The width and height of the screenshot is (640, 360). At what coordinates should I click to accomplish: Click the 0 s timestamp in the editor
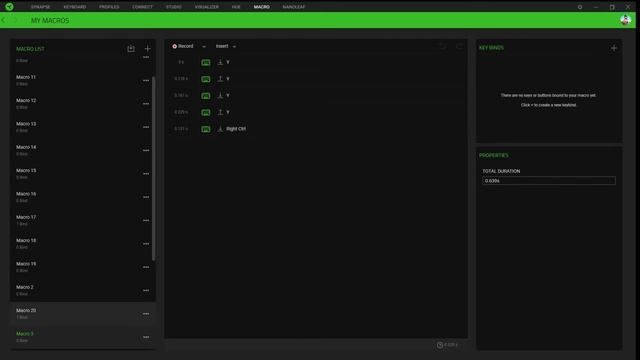(x=181, y=62)
